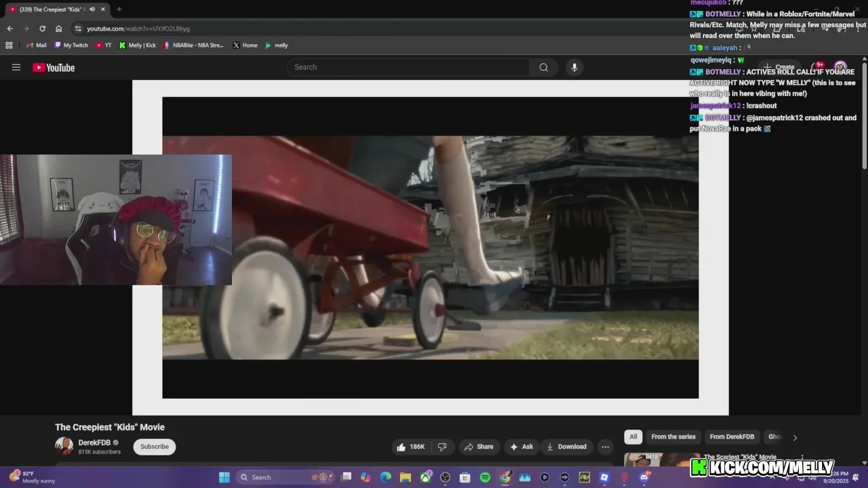Open the My Twitch bookmark
Viewport: 868px width, 488px height.
(x=71, y=45)
